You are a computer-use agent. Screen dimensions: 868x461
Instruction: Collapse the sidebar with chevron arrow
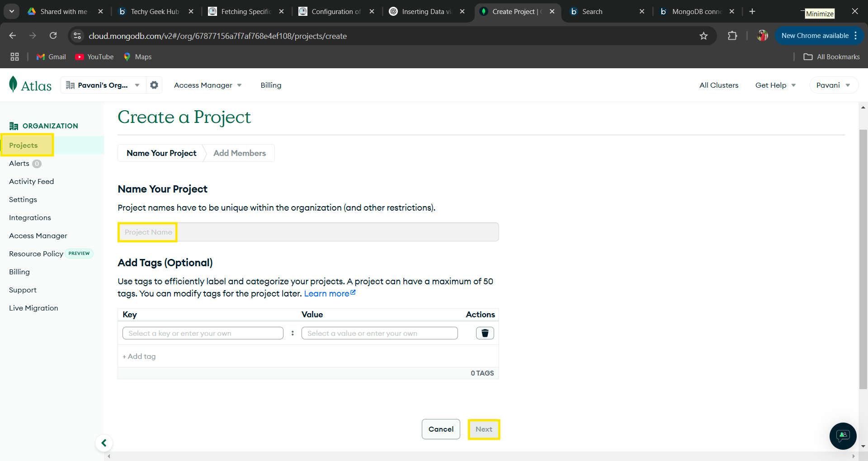click(104, 443)
